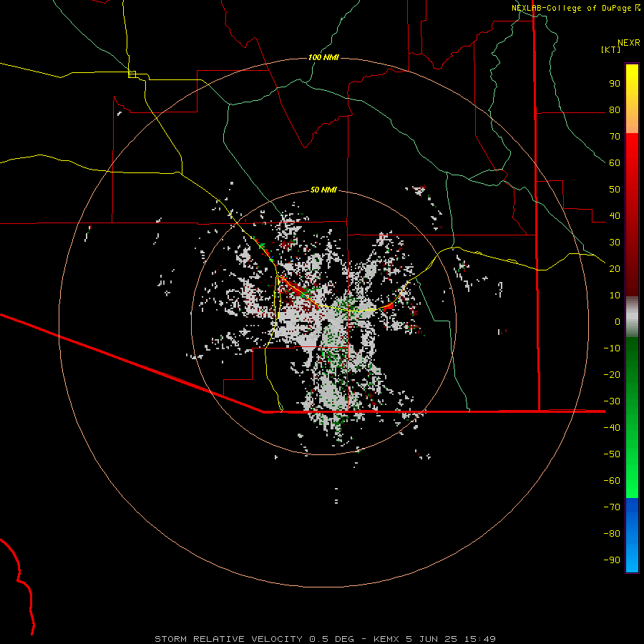
Task: Click the -60 value on velocity scale
Action: pos(612,481)
